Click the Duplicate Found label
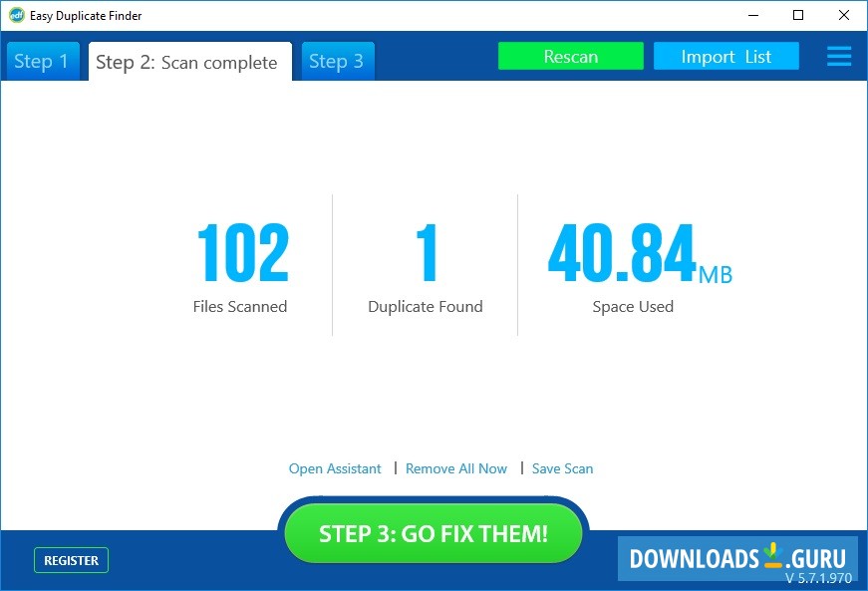This screenshot has width=868, height=591. (426, 307)
